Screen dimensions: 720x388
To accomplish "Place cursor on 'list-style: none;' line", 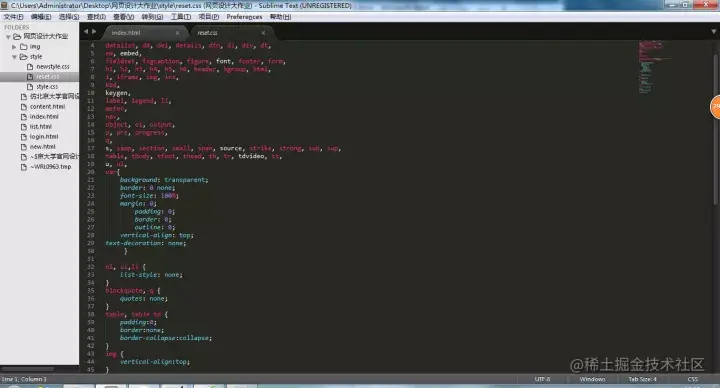I will pyautogui.click(x=151, y=275).
